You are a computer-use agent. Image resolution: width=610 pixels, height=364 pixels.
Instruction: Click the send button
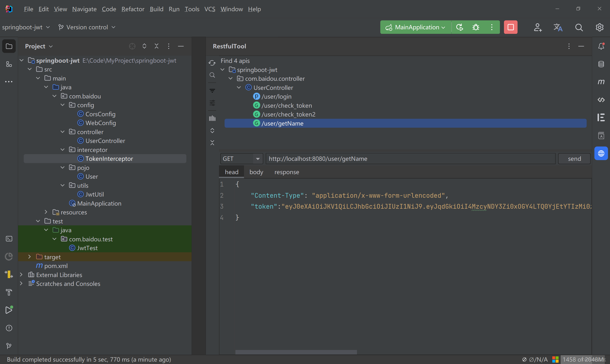click(x=574, y=159)
